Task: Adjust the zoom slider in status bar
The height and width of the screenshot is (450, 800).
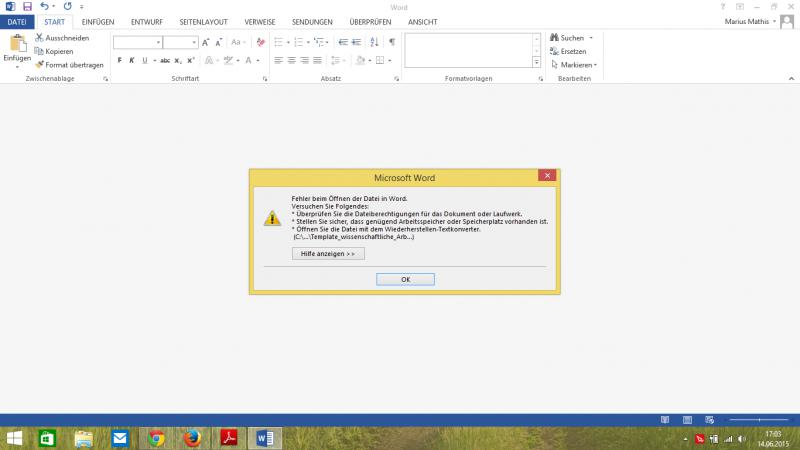Action: pos(759,419)
